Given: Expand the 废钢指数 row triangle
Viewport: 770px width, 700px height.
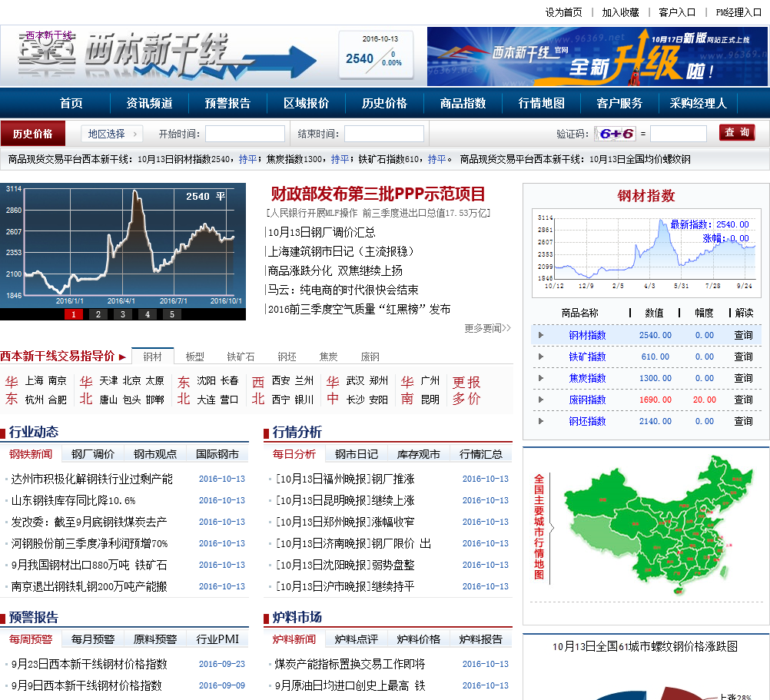Looking at the screenshot, I should click(541, 400).
